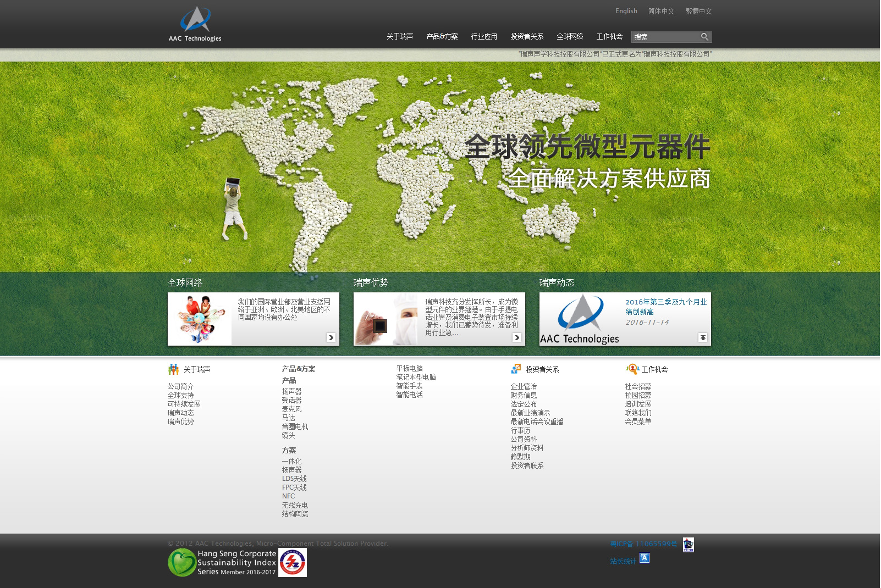Open the 产品&方案 navigation menu
Screen dimensions: 881x588
click(442, 37)
